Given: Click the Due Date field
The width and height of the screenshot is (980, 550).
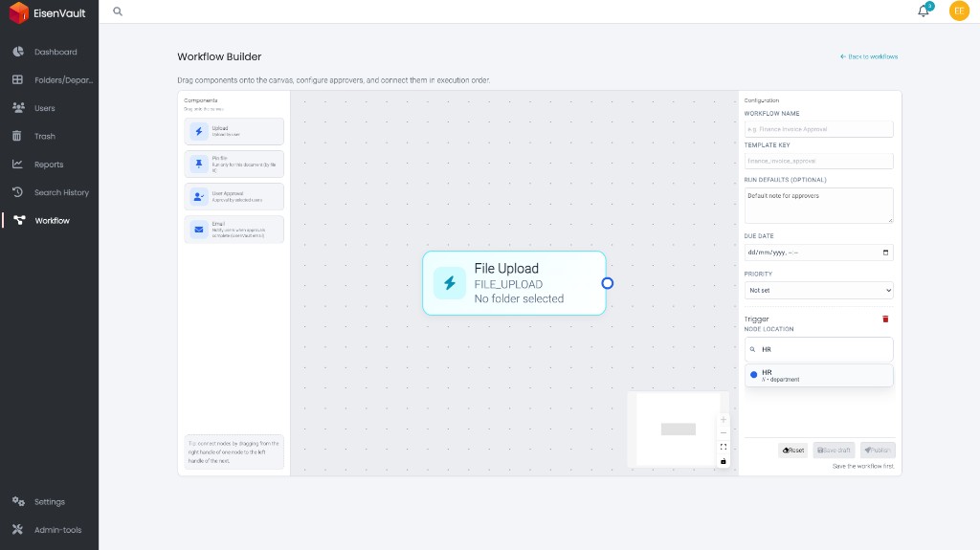Looking at the screenshot, I should pos(818,253).
